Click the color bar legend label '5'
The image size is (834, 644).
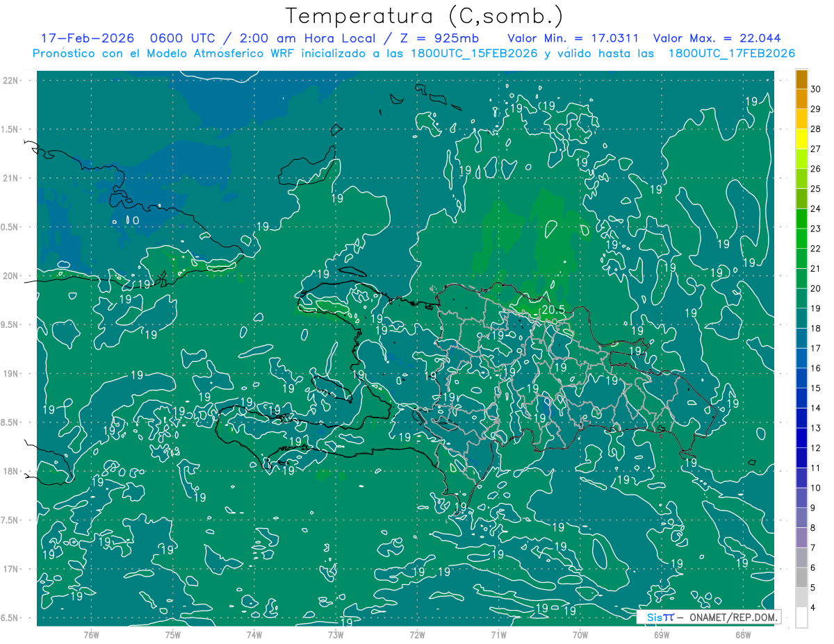[x=814, y=588]
